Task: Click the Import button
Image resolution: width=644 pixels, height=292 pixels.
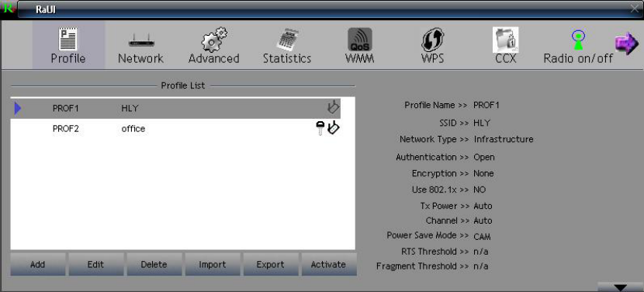Action: coord(213,265)
